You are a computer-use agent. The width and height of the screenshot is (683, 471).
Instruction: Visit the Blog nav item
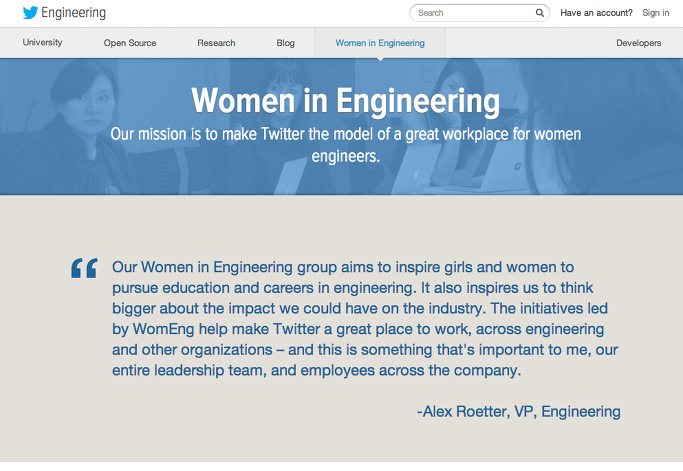(285, 43)
